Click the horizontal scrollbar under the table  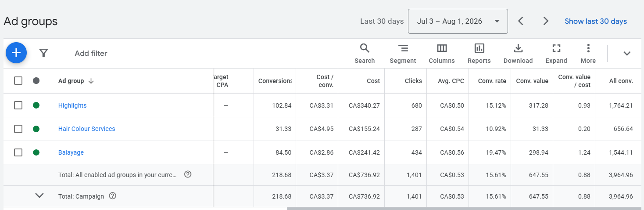coord(465,209)
